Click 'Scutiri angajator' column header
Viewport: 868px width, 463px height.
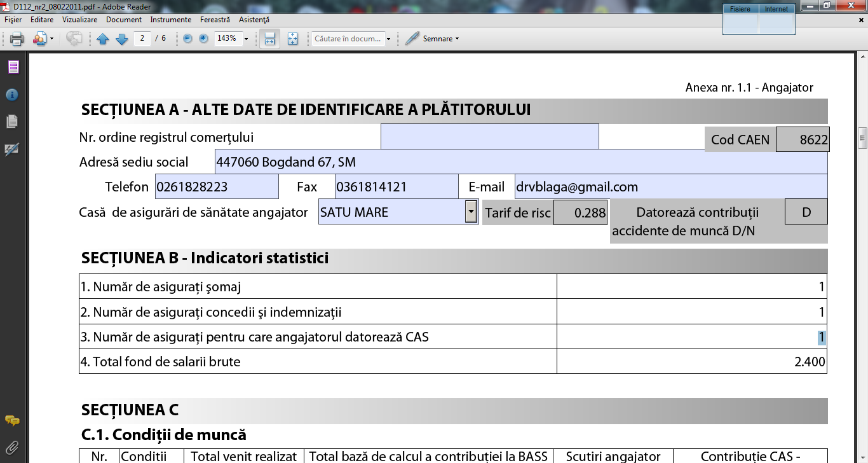613,456
